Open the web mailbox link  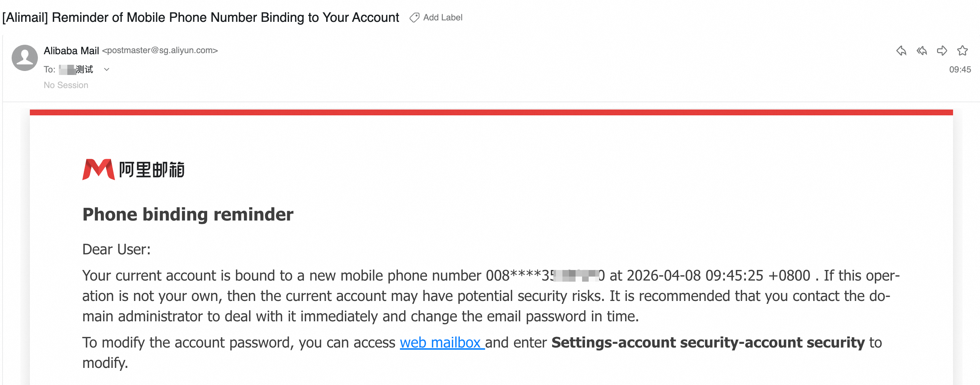[x=442, y=342]
